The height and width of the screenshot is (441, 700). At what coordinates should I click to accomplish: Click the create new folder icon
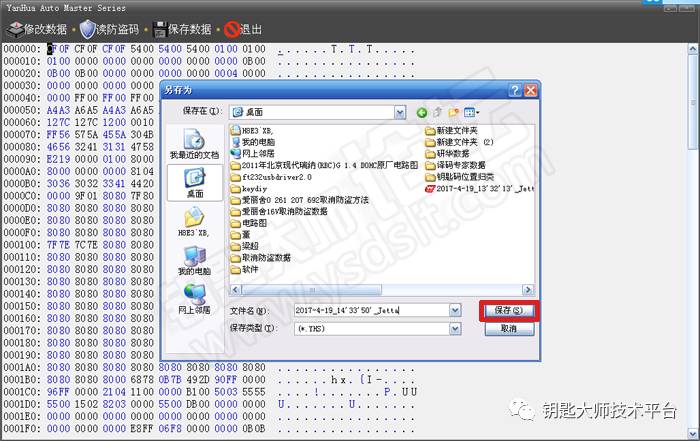click(453, 112)
